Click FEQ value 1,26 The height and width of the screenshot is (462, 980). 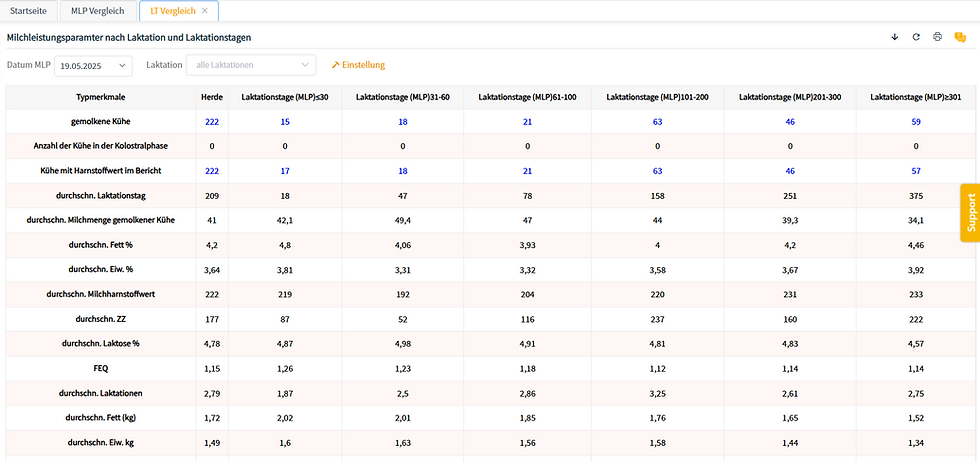click(285, 368)
